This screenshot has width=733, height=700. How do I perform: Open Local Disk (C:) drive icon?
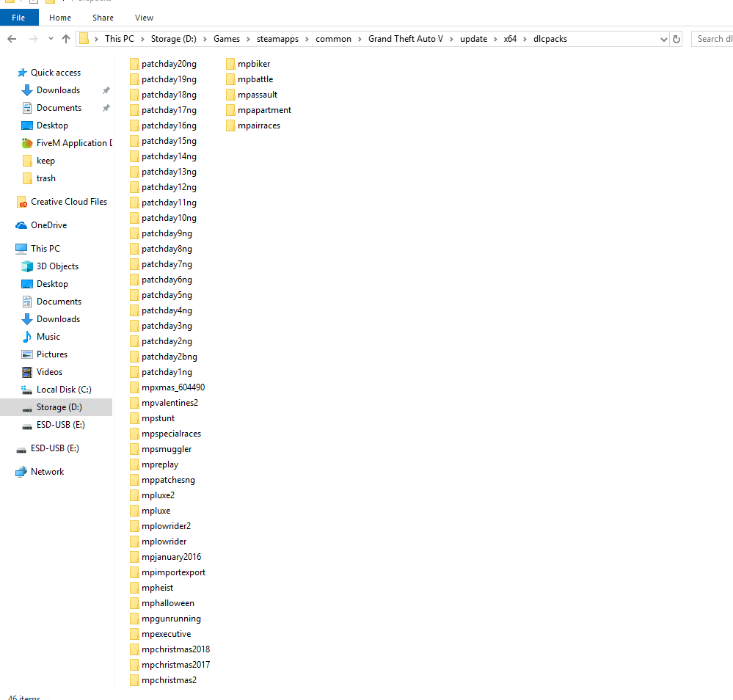coord(27,390)
